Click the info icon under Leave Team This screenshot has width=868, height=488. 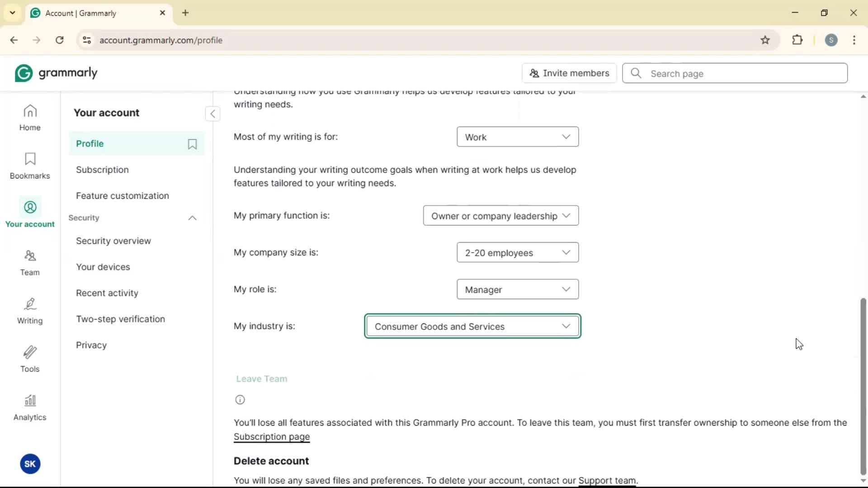coord(240,400)
